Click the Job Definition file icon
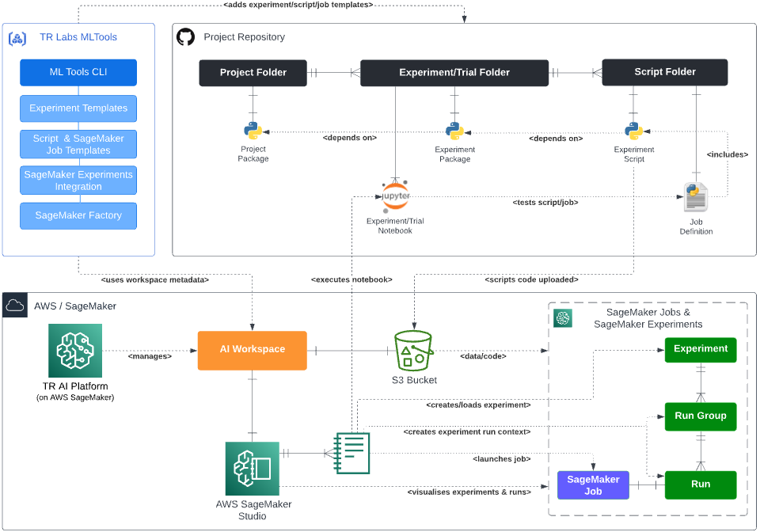Screen dimensions: 760x532 (x=696, y=197)
